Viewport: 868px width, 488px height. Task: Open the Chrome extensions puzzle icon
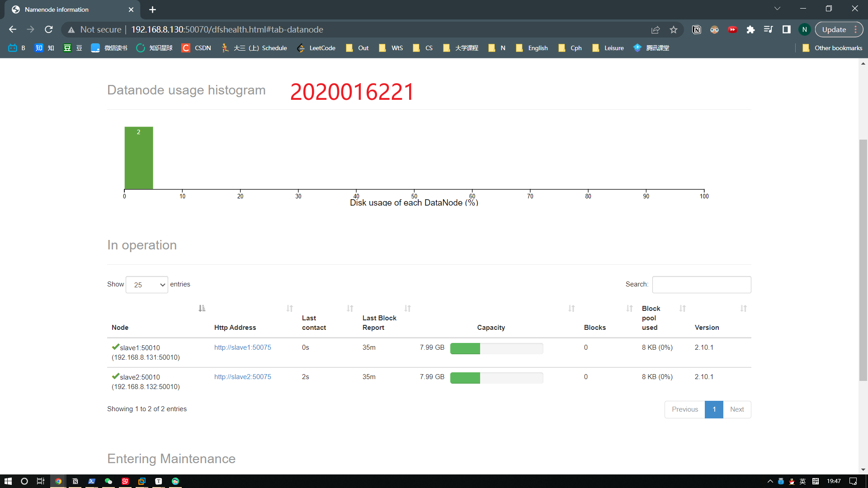[750, 30]
